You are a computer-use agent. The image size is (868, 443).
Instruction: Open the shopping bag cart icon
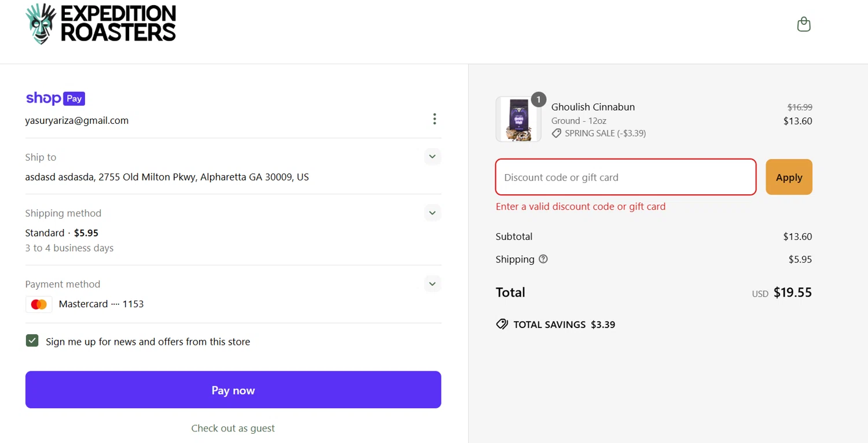(804, 24)
